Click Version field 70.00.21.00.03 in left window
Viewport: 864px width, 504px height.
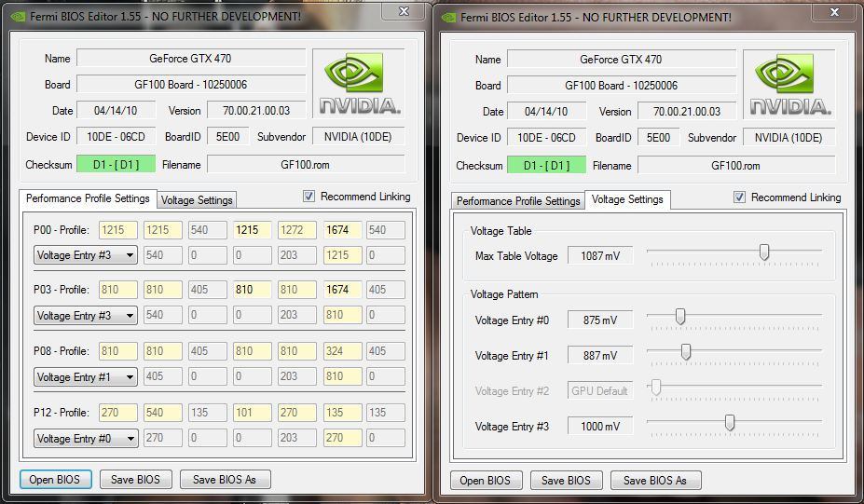[x=256, y=110]
